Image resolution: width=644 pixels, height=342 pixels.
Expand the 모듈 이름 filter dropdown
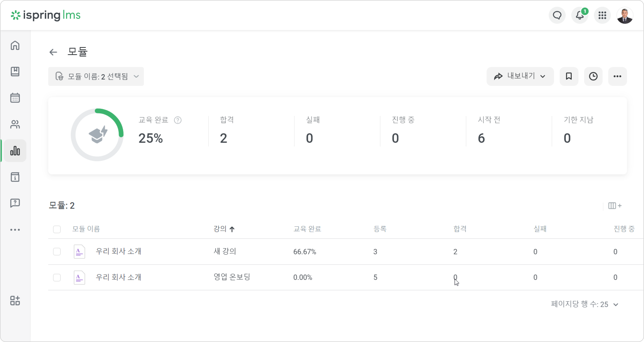point(96,76)
